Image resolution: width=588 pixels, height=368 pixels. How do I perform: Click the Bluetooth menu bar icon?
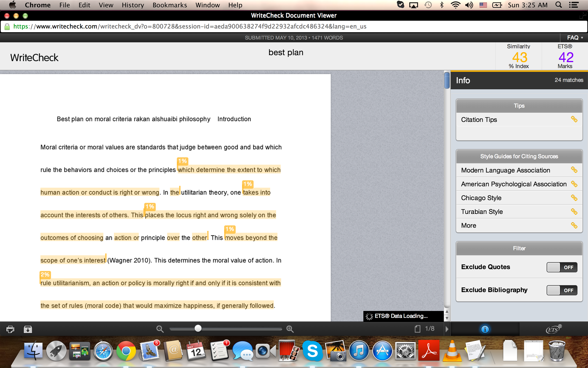pyautogui.click(x=442, y=5)
